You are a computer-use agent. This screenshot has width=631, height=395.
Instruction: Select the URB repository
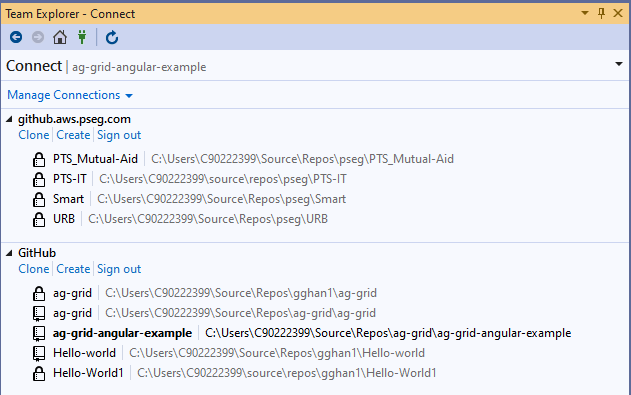64,219
